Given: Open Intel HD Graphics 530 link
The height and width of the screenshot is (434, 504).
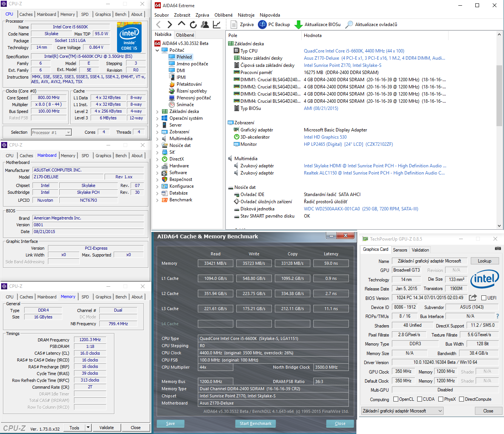Looking at the screenshot, I should pyautogui.click(x=325, y=137).
